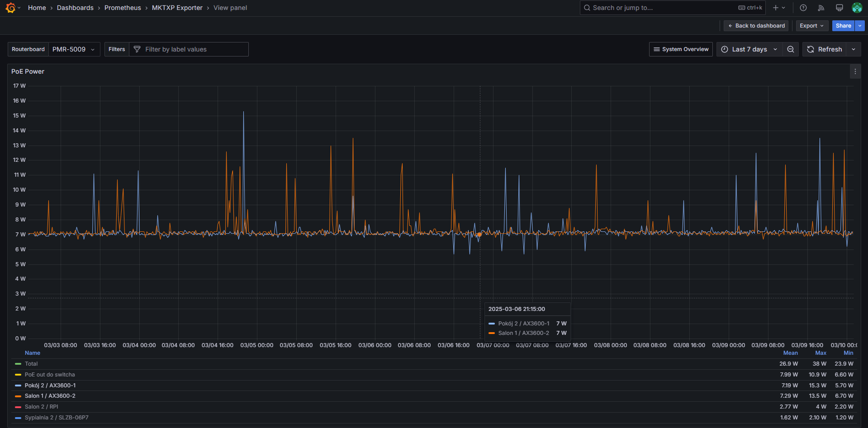Click the Grafana logo icon
This screenshot has width=868, height=428.
(x=10, y=8)
